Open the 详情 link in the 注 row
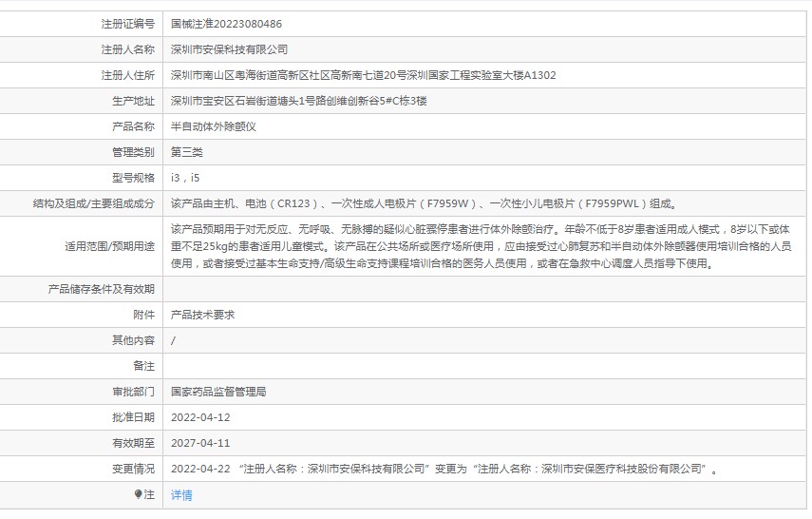 (x=181, y=495)
